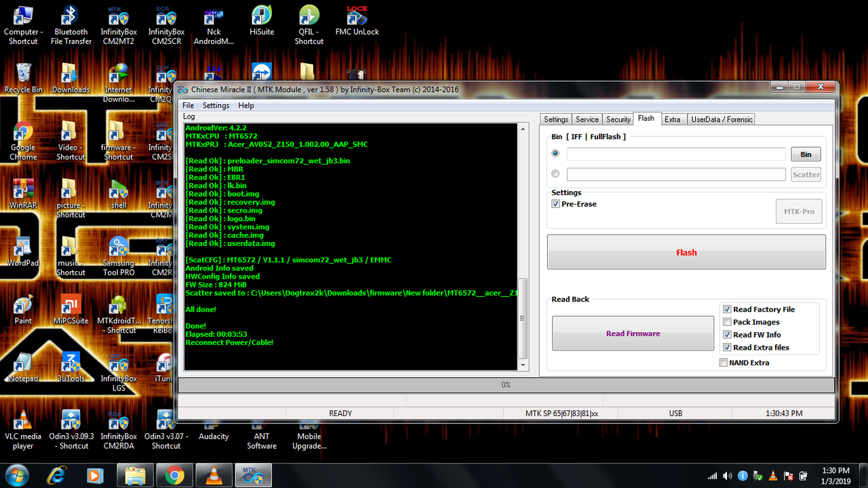Screen dimensions: 868x488
Task: Open Google Chrome from the taskbar
Action: pos(174,476)
